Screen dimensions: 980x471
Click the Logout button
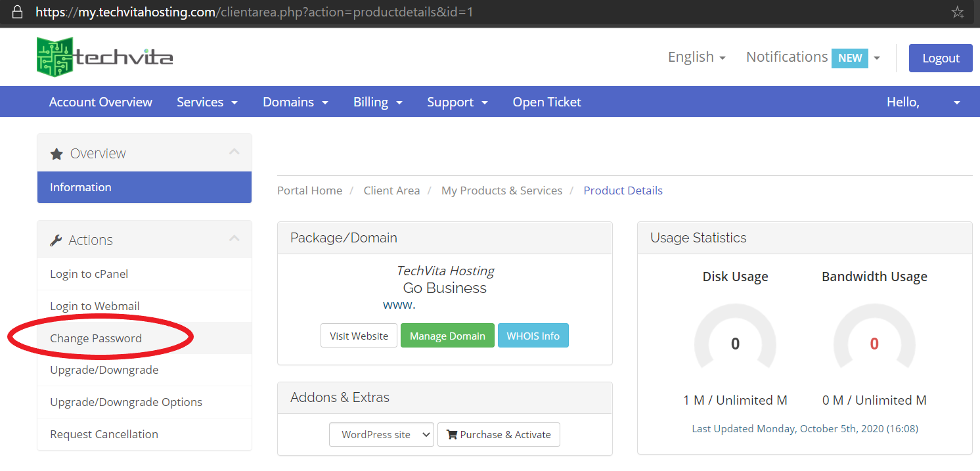point(941,58)
